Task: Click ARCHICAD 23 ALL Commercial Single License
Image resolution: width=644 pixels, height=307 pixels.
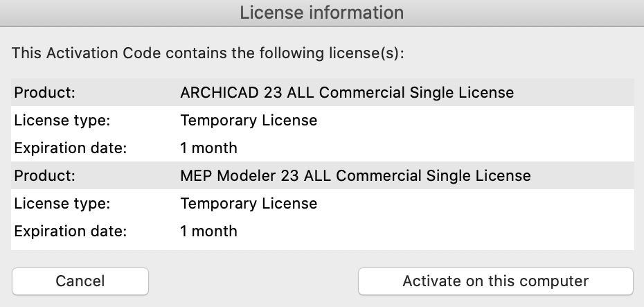Action: tap(347, 92)
